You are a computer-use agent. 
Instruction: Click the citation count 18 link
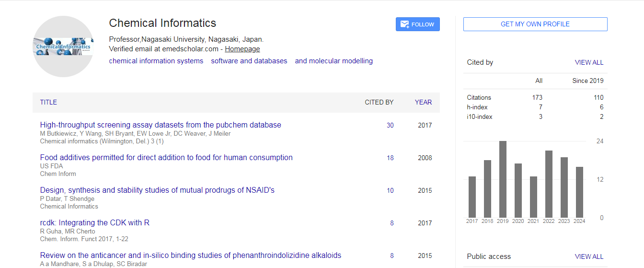coord(390,158)
